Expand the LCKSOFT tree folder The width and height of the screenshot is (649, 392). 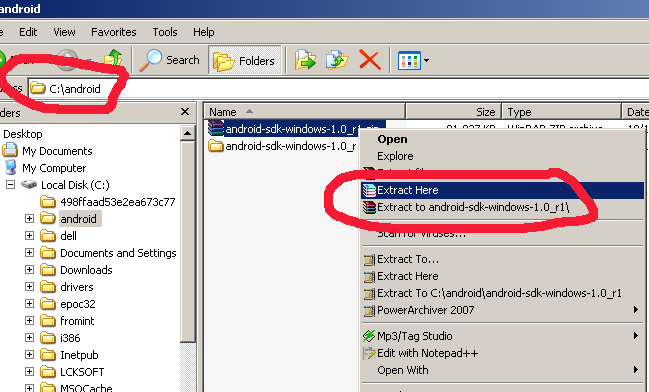(x=29, y=371)
